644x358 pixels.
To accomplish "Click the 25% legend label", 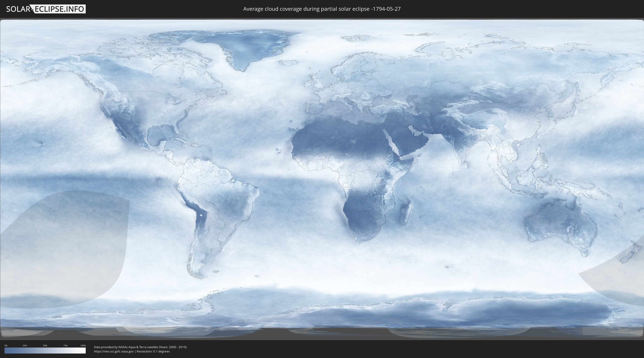I will tap(25, 345).
